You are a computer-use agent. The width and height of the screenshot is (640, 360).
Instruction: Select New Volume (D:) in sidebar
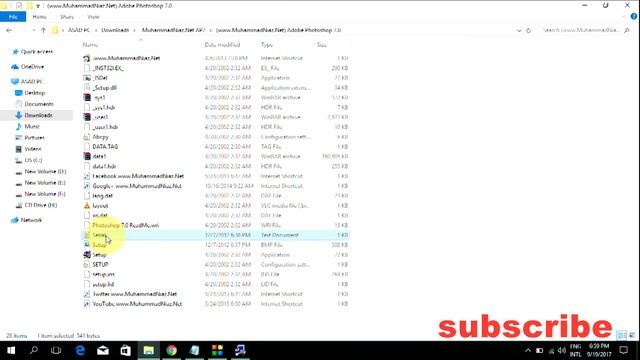point(45,171)
